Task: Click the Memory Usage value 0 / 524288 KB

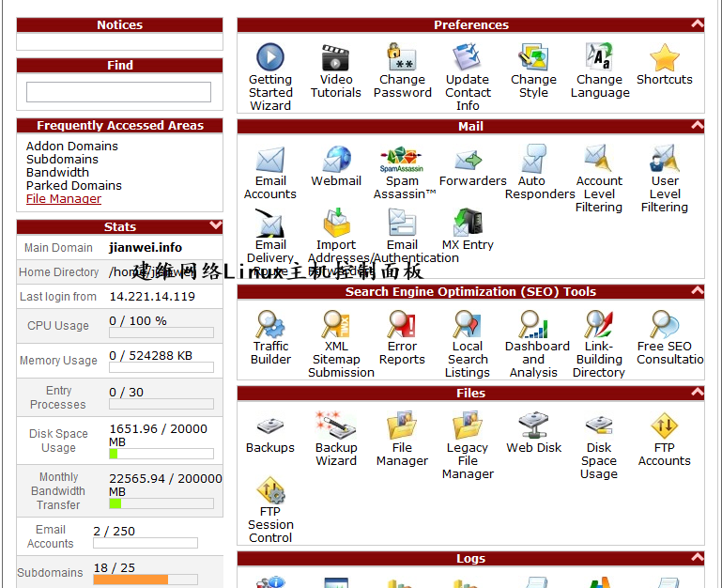Action: point(150,356)
